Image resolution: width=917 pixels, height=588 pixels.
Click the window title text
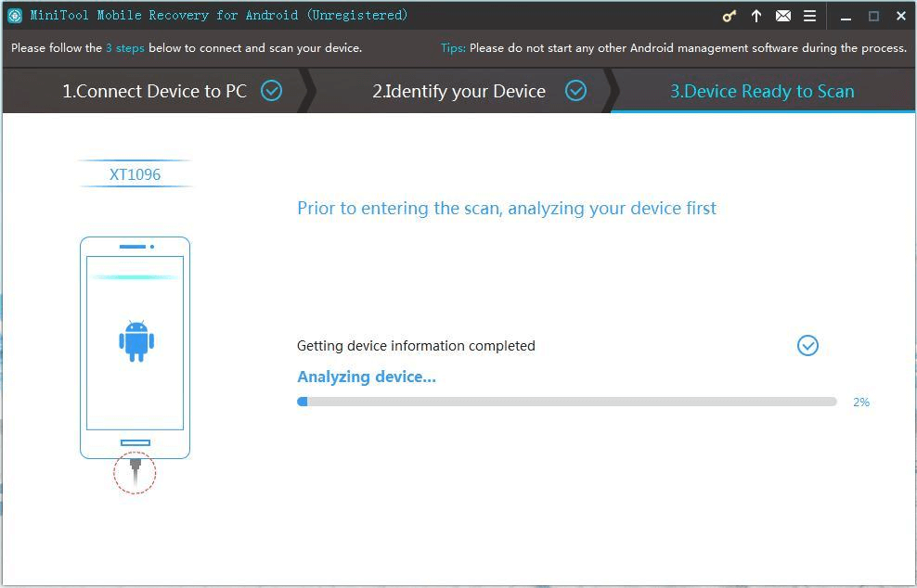pyautogui.click(x=219, y=15)
